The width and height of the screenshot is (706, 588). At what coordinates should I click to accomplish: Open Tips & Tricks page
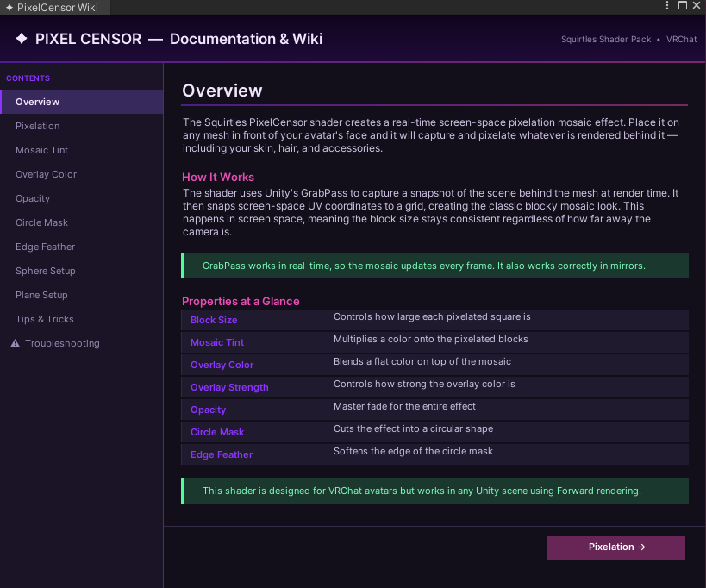82,319
